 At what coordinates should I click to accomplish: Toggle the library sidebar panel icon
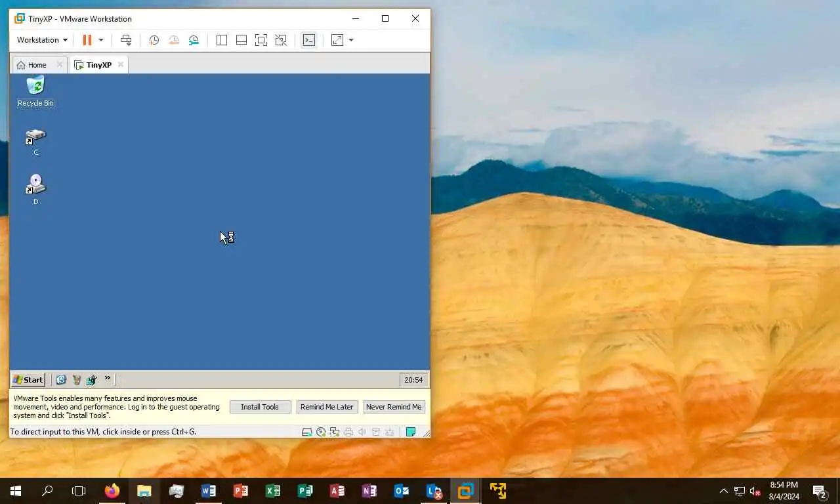222,40
